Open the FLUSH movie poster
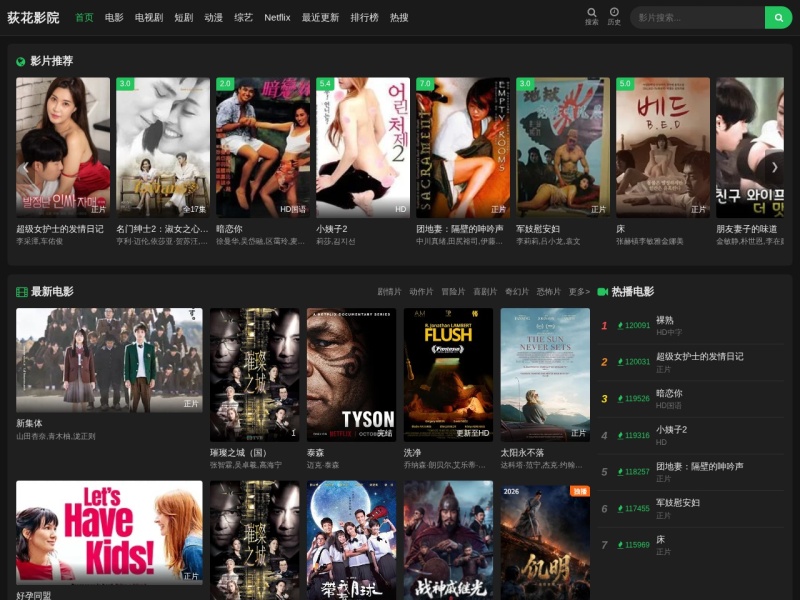The width and height of the screenshot is (800, 600). click(x=448, y=374)
